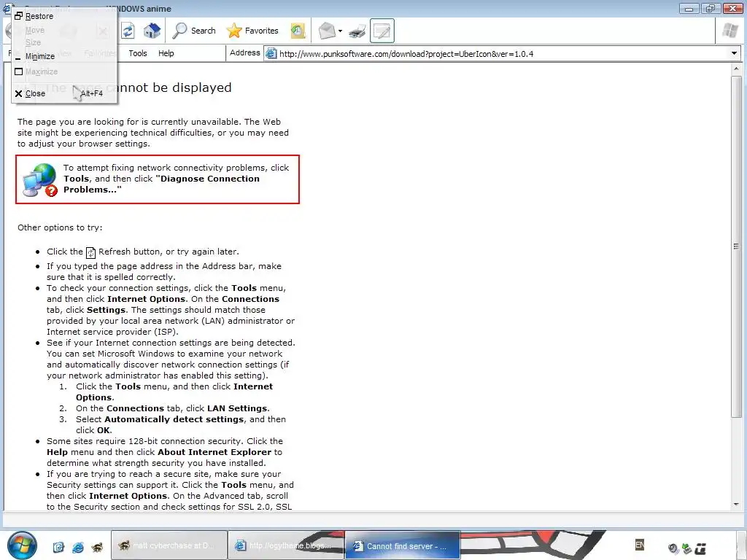Click the Search magnifier button
747x560 pixels.
pyautogui.click(x=194, y=31)
